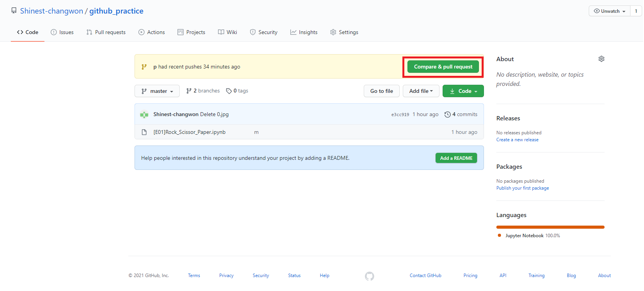Click the orange Jupyter Notebook language dot
644x291 pixels.
pyautogui.click(x=499, y=235)
